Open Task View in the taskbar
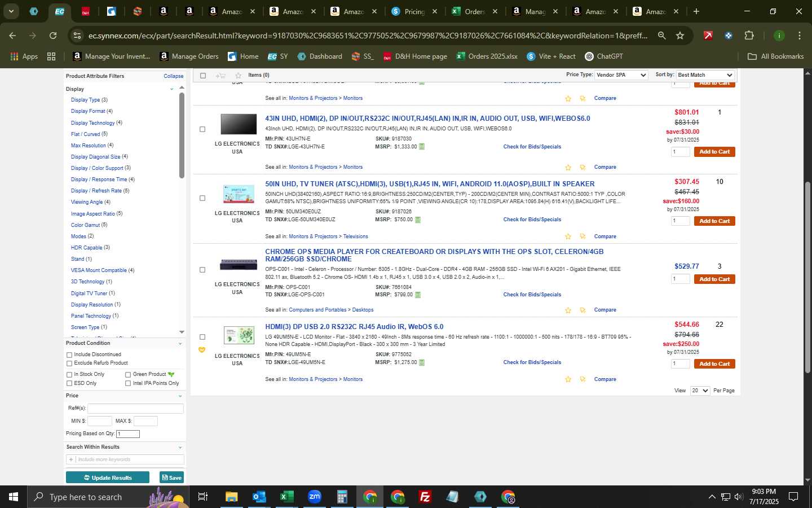 click(x=203, y=497)
